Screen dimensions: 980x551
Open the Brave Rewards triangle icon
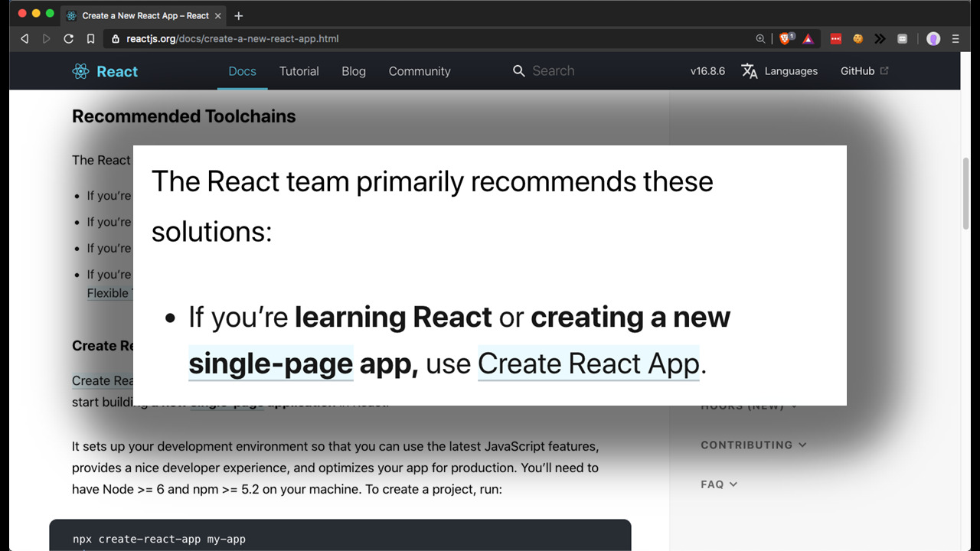[x=808, y=38]
